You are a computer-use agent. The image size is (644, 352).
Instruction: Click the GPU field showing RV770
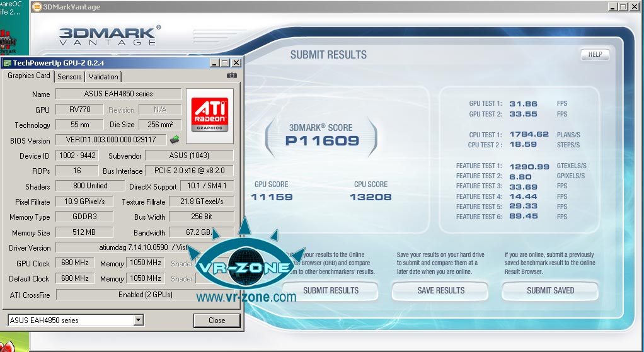pyautogui.click(x=79, y=109)
